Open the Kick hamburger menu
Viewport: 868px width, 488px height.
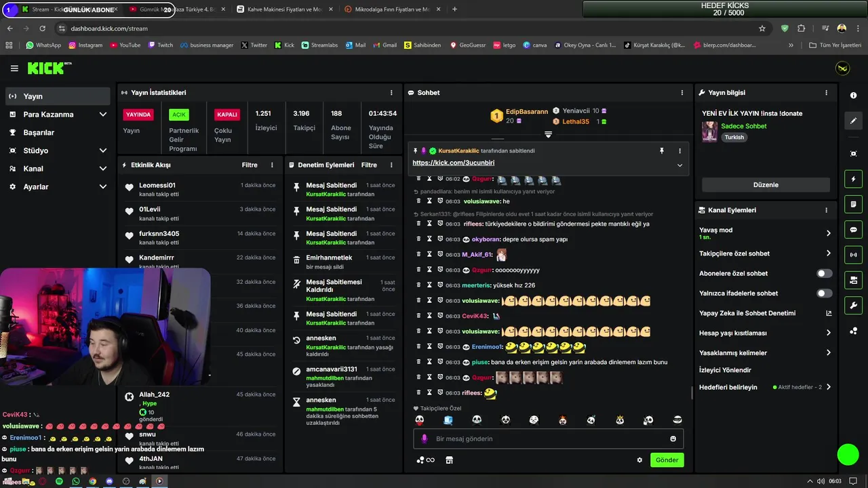[x=14, y=68]
